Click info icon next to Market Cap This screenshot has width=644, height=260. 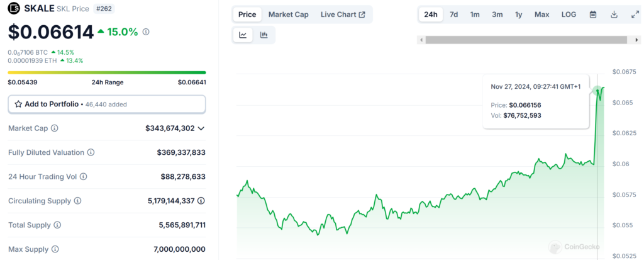point(54,128)
